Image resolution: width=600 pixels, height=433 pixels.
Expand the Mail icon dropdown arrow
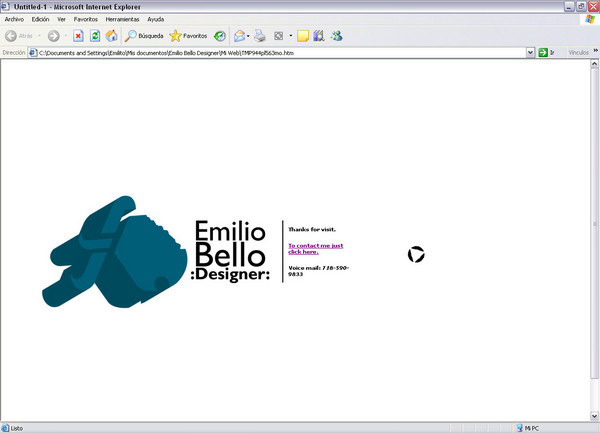click(x=248, y=36)
